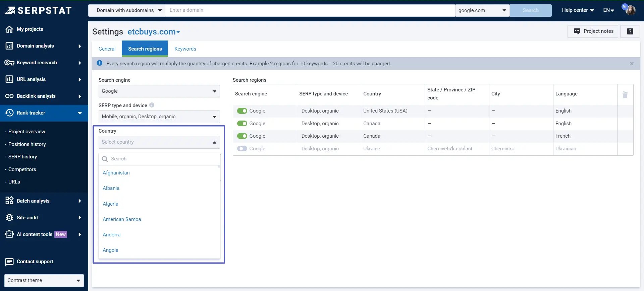Expand the AI content tools arrow
644x291 pixels.
pos(79,234)
